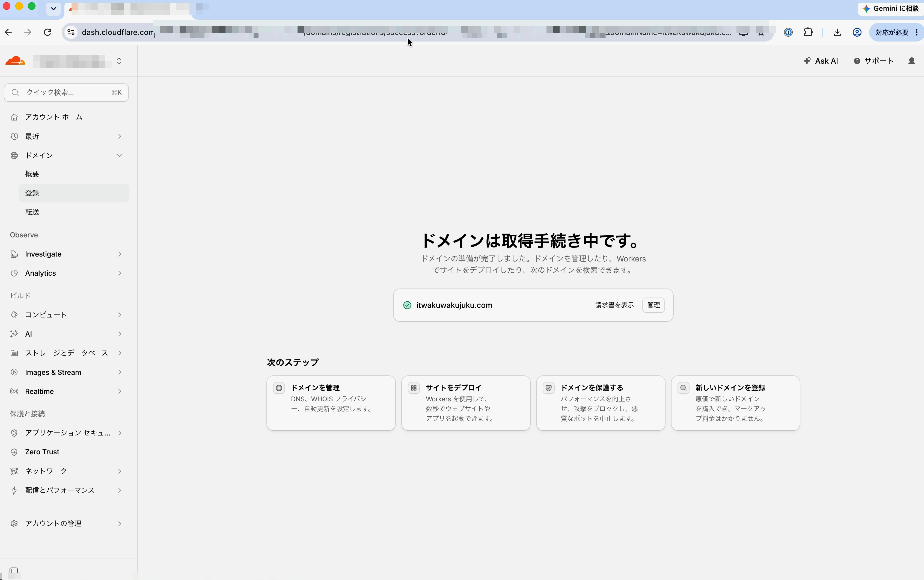Viewport: 924px width, 580px height.
Task: Click the コンピュート diamond icon
Action: pos(14,314)
